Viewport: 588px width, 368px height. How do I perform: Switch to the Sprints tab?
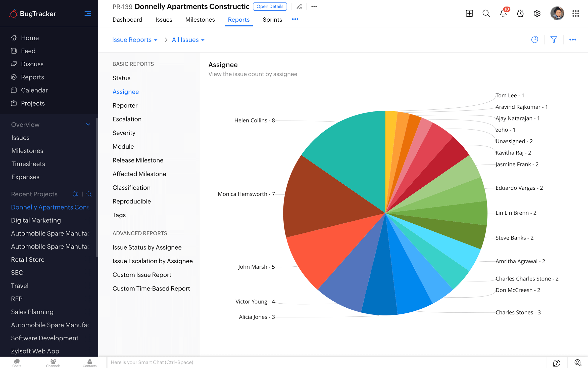(x=272, y=20)
